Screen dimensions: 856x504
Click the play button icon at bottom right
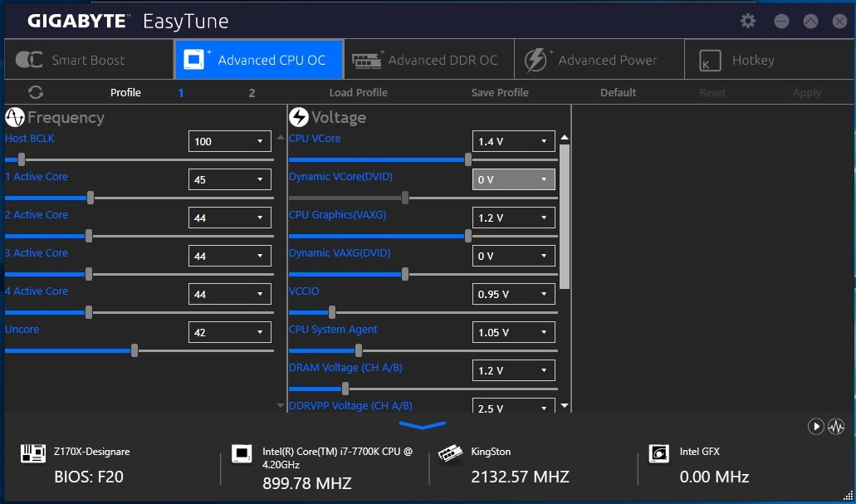click(815, 427)
